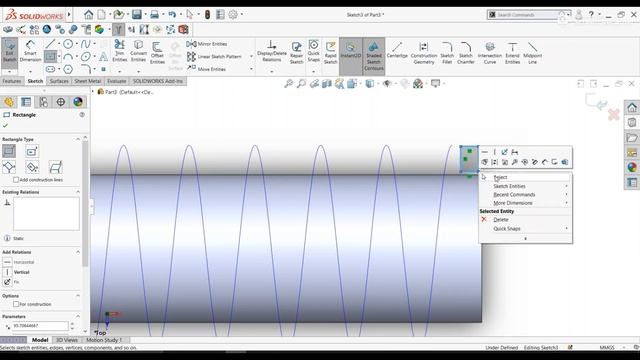Click the X parameter input field

[40, 326]
